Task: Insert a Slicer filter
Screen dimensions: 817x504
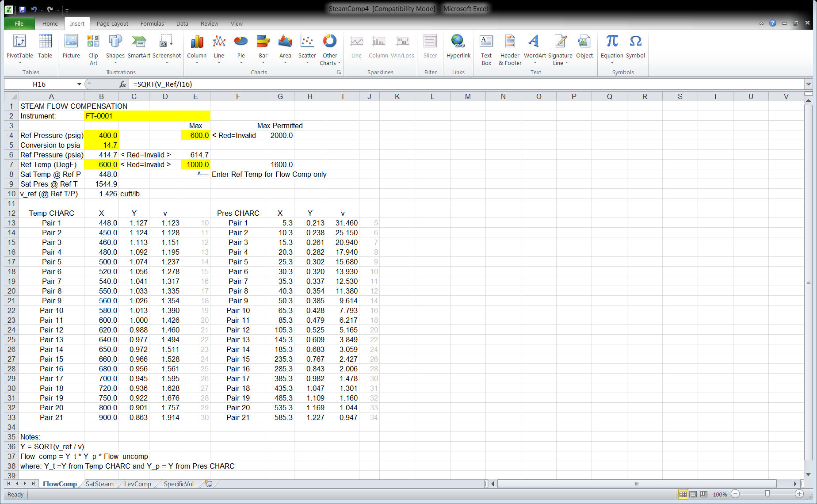Action: click(x=430, y=46)
